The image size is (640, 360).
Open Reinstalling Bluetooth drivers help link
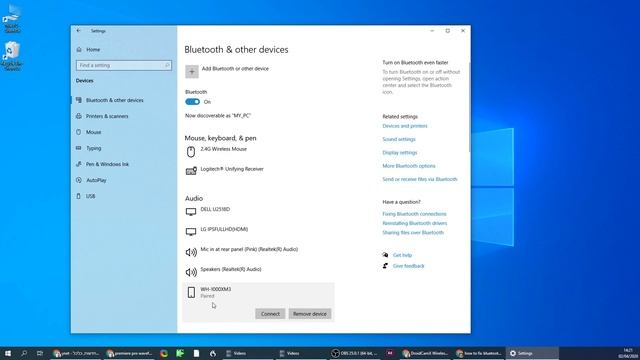click(x=415, y=223)
